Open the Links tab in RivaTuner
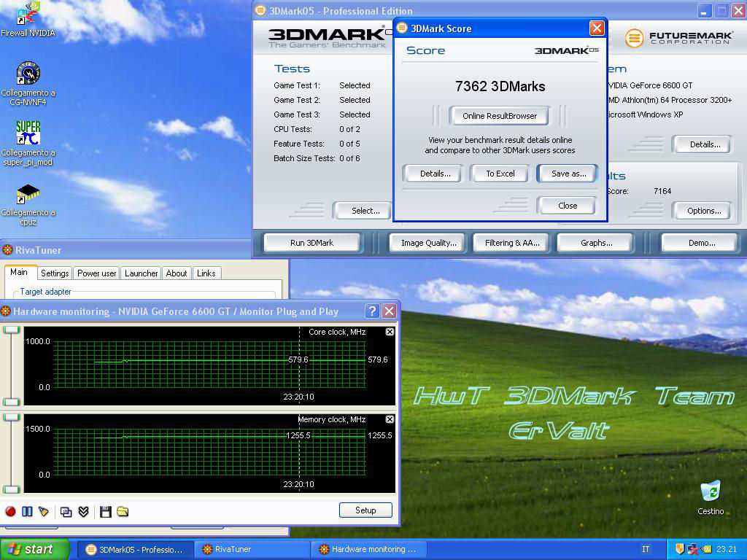Viewport: 747px width, 560px height. [x=206, y=273]
